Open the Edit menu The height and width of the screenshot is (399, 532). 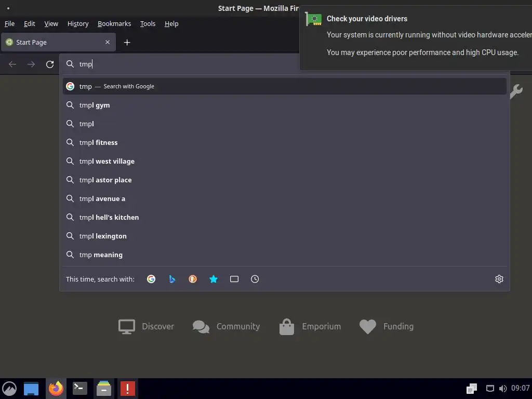click(x=30, y=24)
